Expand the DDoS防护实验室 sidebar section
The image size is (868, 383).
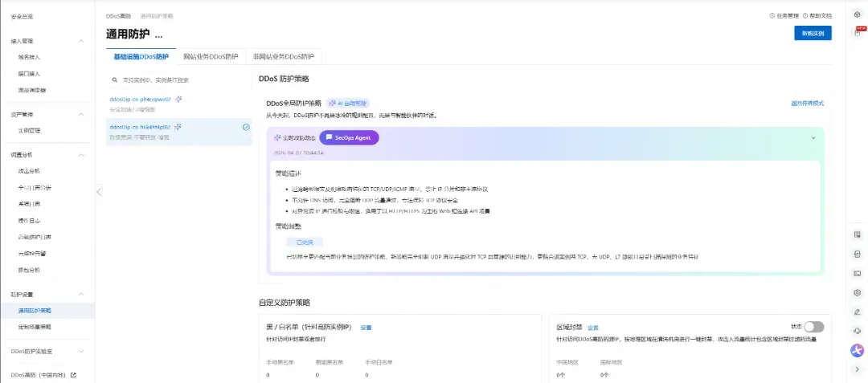click(80, 351)
